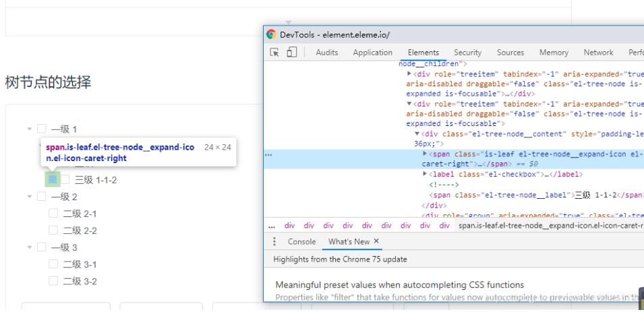Open the Sources panel tab

click(x=510, y=53)
